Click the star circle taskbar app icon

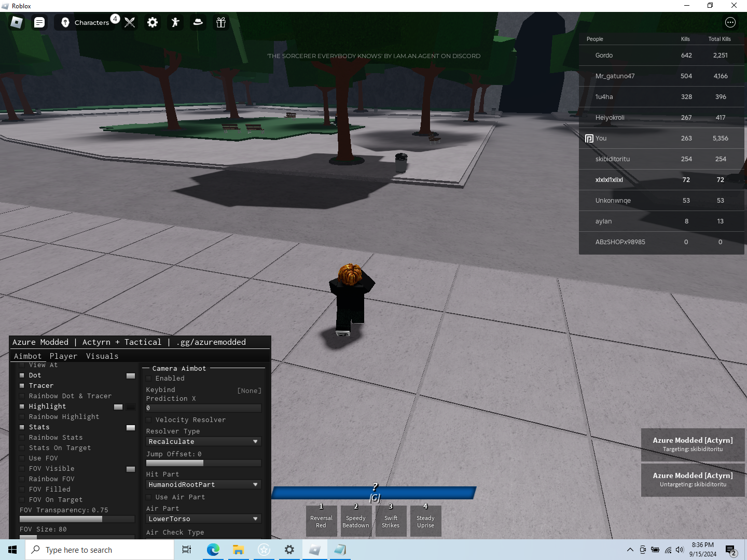click(264, 550)
